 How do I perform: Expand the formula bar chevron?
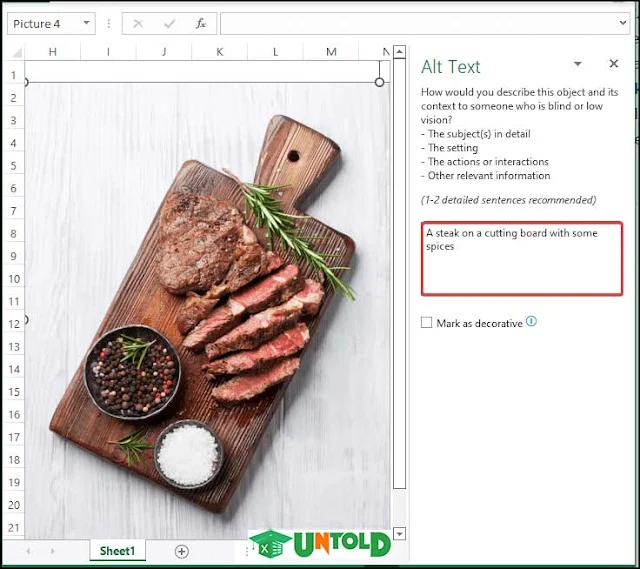pyautogui.click(x=622, y=23)
